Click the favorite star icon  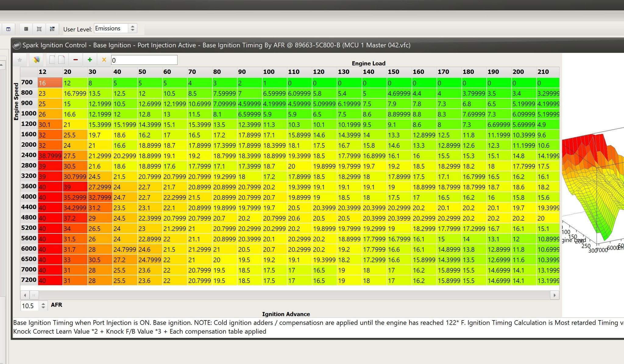pos(20,60)
